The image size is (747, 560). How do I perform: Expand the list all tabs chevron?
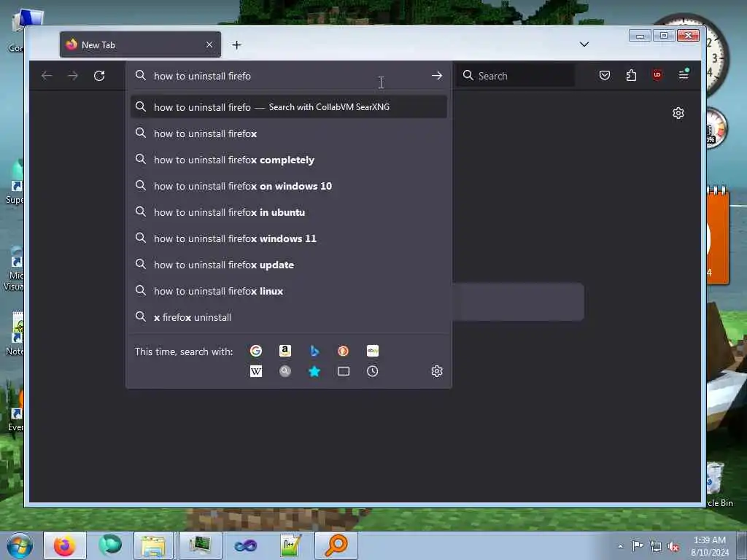pyautogui.click(x=584, y=44)
